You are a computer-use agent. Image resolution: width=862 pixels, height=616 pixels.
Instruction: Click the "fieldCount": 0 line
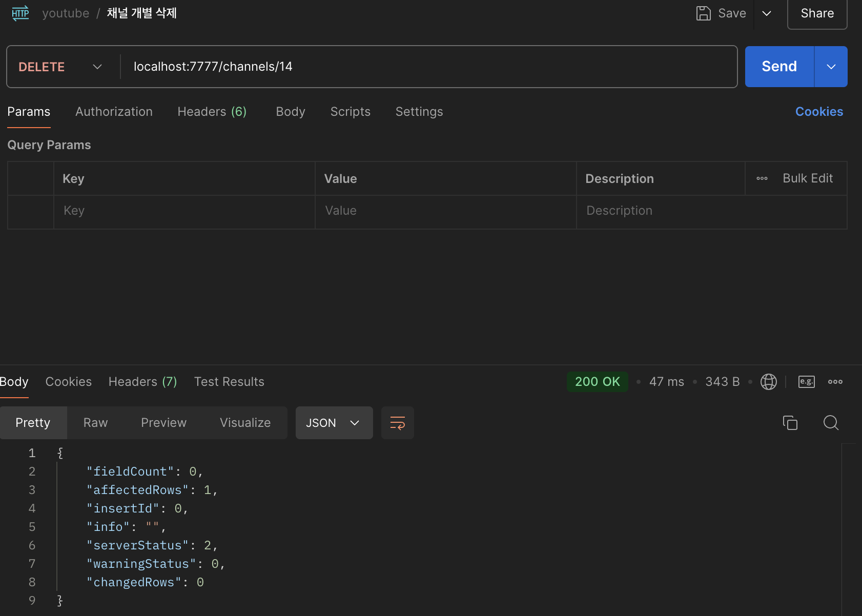pyautogui.click(x=145, y=471)
